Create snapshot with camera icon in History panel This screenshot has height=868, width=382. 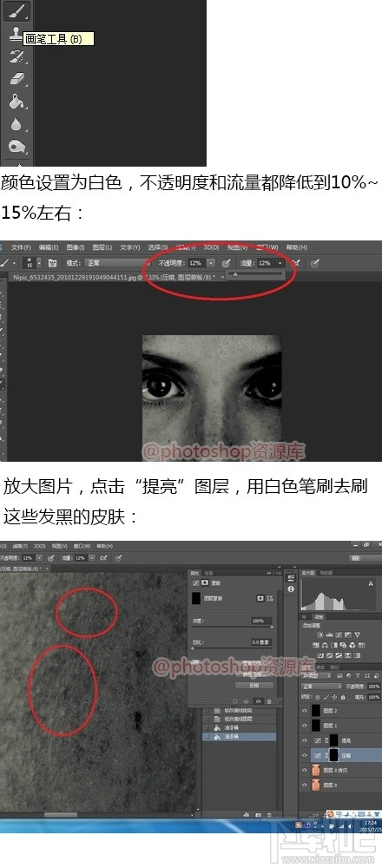pos(258,815)
